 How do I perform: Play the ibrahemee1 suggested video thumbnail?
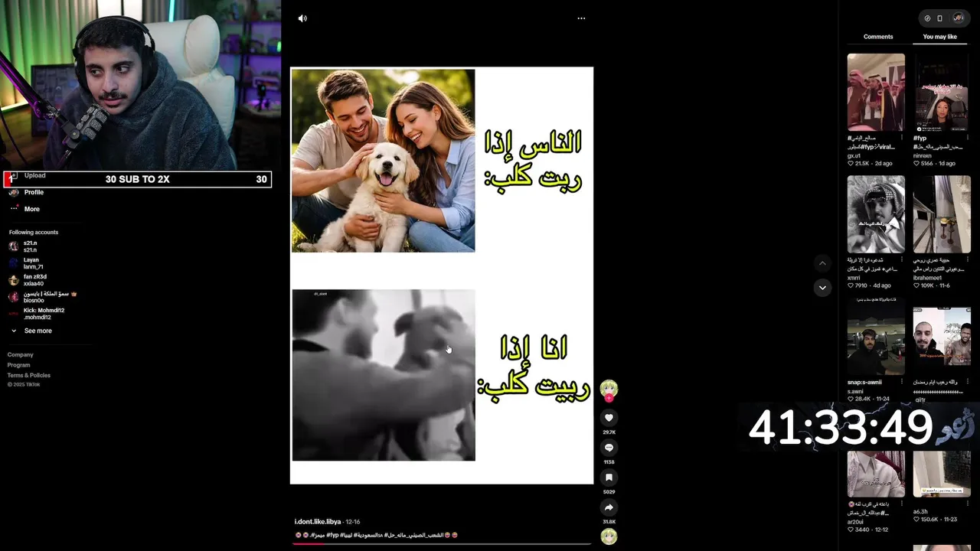(x=942, y=214)
